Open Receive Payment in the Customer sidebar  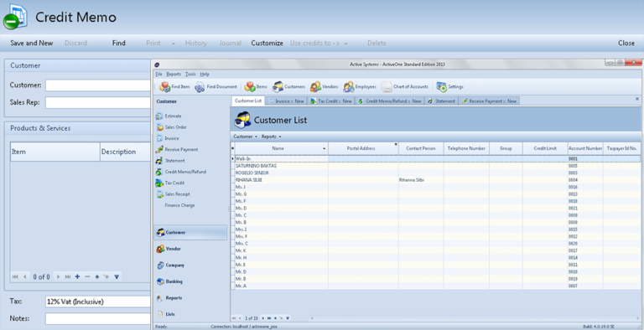pos(177,149)
